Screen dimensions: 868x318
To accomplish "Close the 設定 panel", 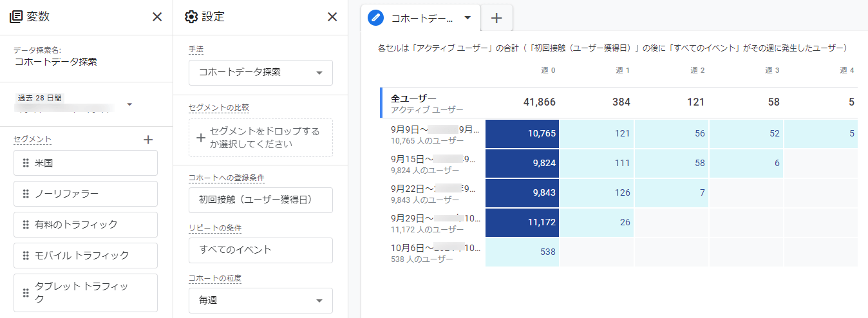I will [x=332, y=17].
